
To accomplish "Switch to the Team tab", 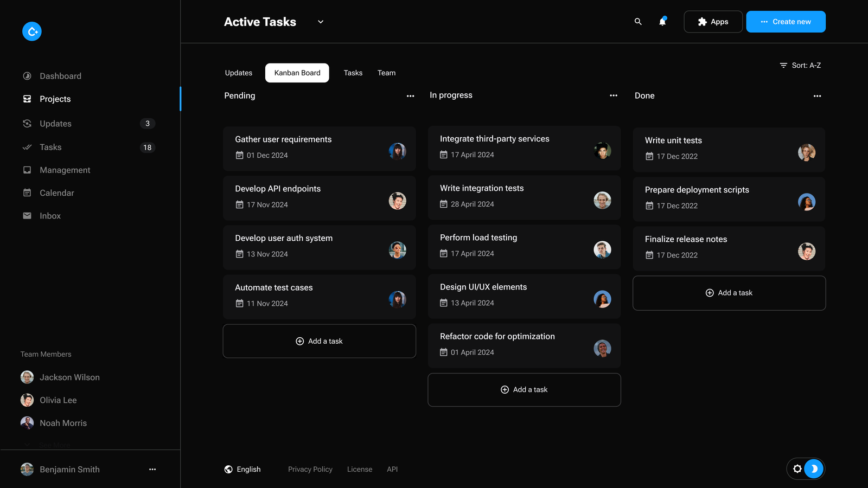I will click(386, 73).
